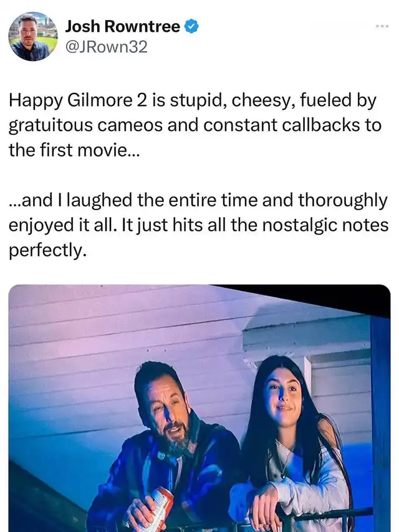Open Josh Rowntree's profile avatar

(x=33, y=36)
